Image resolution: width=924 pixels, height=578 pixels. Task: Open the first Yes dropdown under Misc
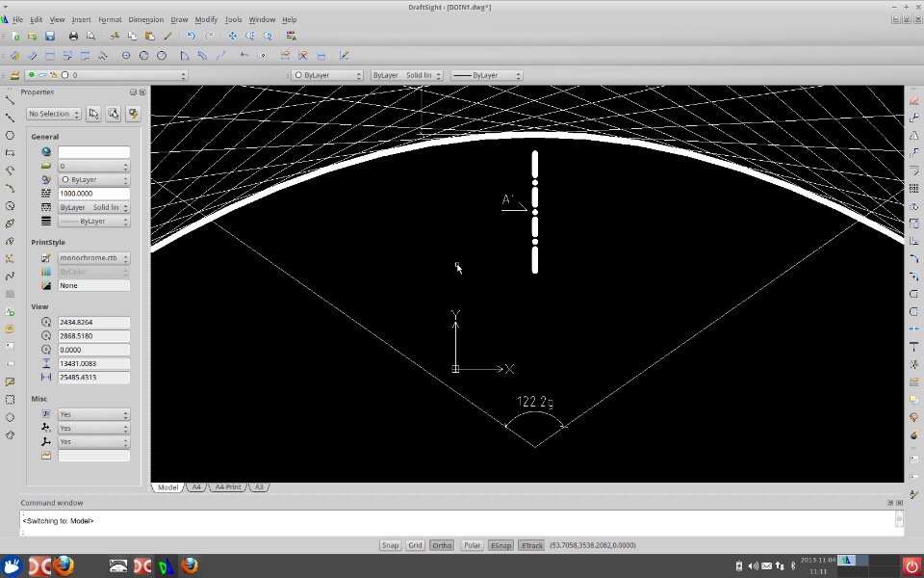click(x=93, y=414)
